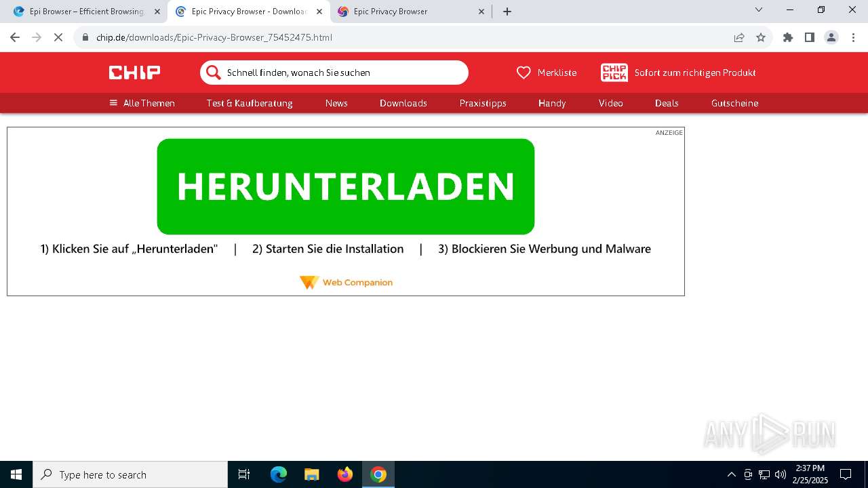Open the Downloads menu item
This screenshot has width=868, height=488.
point(403,103)
